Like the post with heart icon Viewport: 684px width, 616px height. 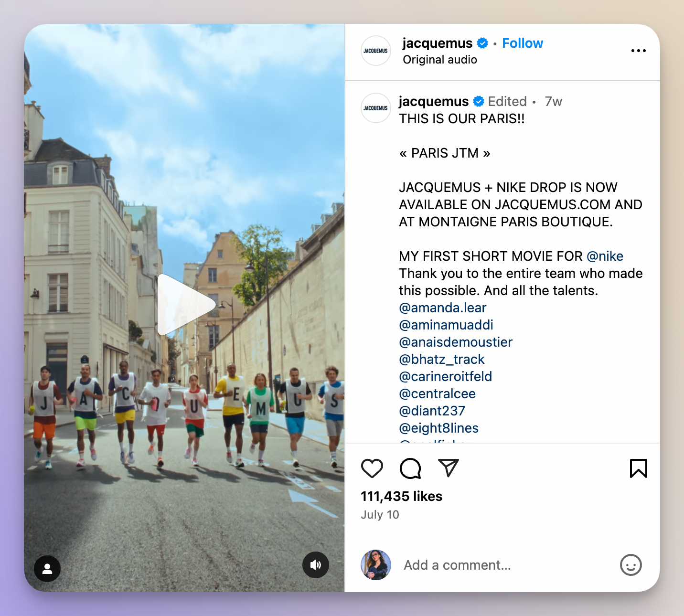point(372,468)
